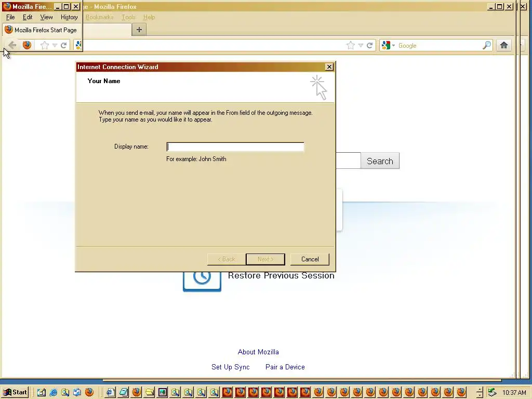This screenshot has width=532, height=399.
Task: Click the taskbar row scroll arrows
Action: pos(480,393)
